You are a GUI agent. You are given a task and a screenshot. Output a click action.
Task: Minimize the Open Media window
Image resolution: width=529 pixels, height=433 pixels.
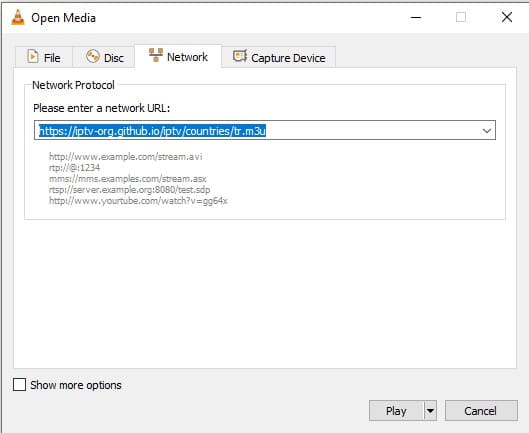click(416, 17)
